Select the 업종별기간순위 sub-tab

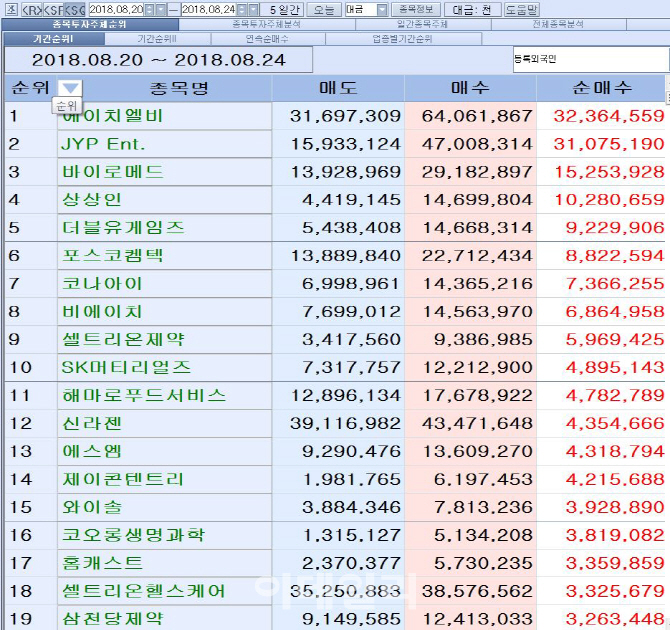[x=403, y=39]
